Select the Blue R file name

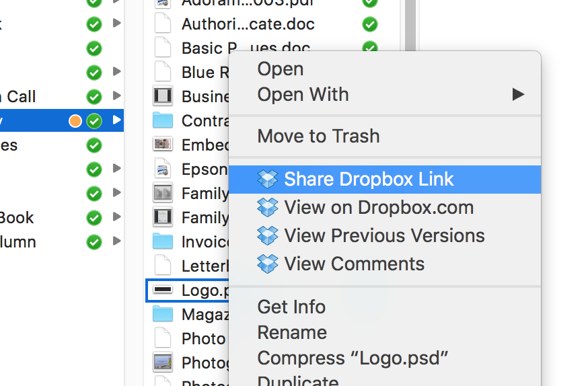tap(205, 73)
